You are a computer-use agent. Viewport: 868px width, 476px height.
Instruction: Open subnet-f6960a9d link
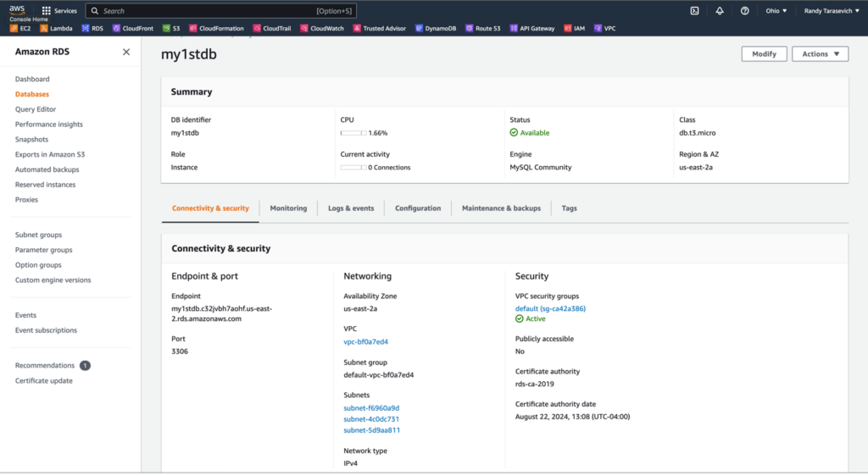(371, 408)
